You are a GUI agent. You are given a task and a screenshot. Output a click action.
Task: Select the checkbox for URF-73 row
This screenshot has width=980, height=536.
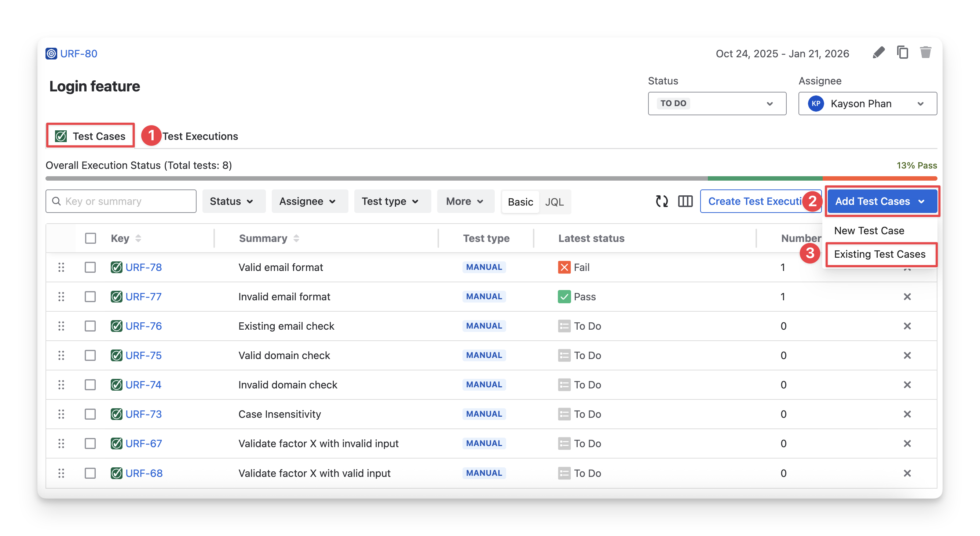pyautogui.click(x=90, y=414)
